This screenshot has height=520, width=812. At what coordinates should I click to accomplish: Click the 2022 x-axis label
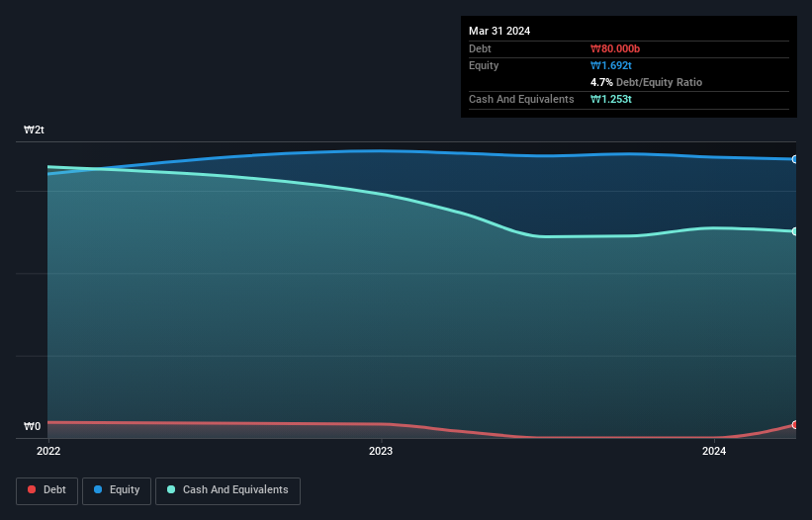click(x=48, y=451)
